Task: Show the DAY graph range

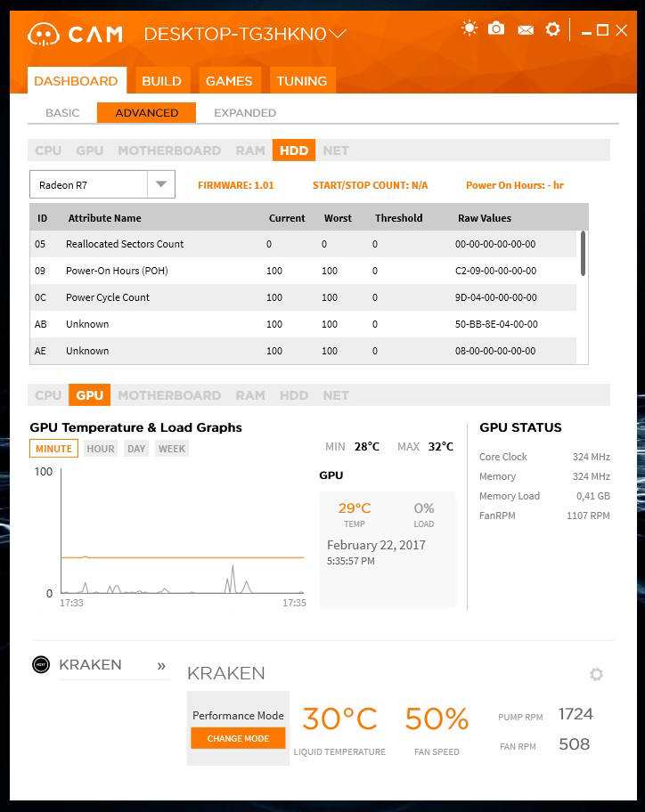Action: tap(136, 449)
